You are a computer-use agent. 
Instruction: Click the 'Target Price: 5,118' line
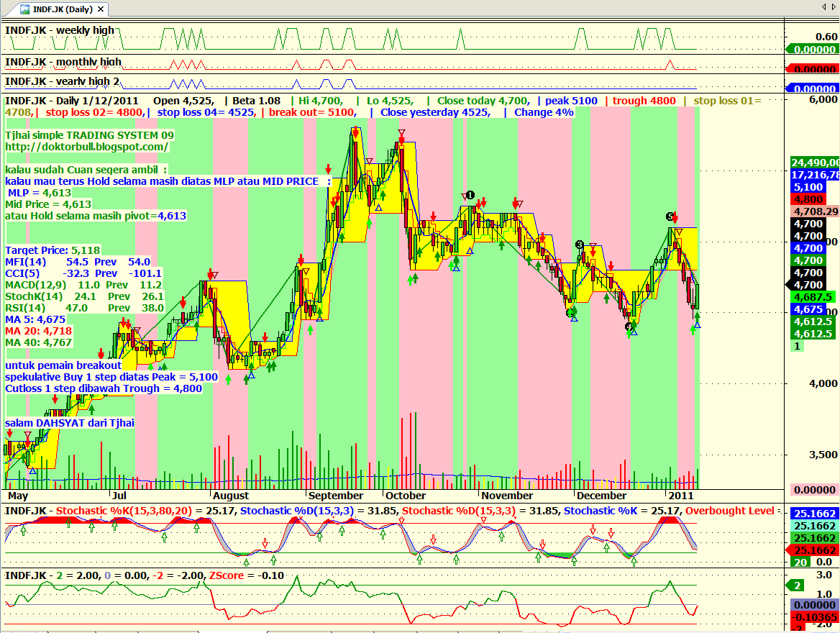tap(52, 250)
